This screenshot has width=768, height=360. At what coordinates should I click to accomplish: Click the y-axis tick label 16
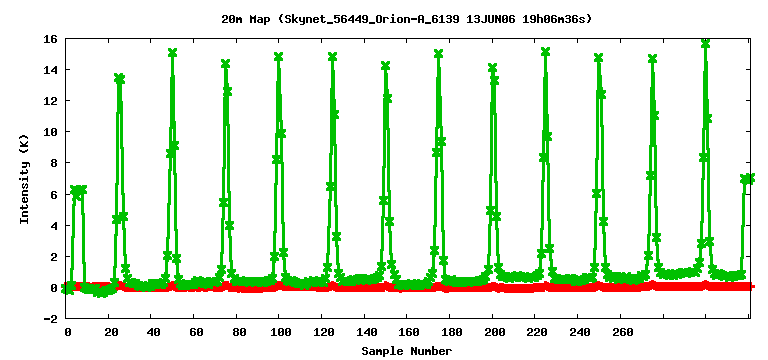(x=51, y=39)
